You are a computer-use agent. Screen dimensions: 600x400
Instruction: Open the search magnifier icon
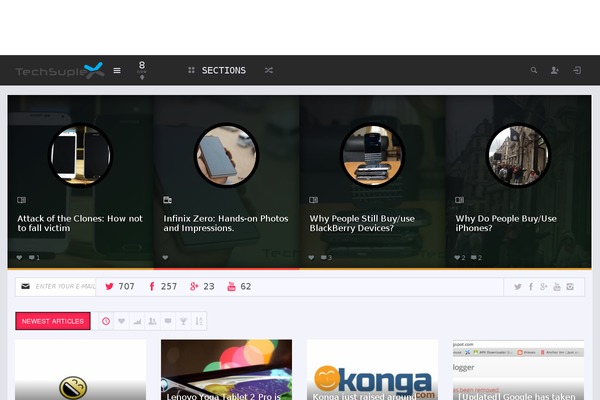pos(534,70)
